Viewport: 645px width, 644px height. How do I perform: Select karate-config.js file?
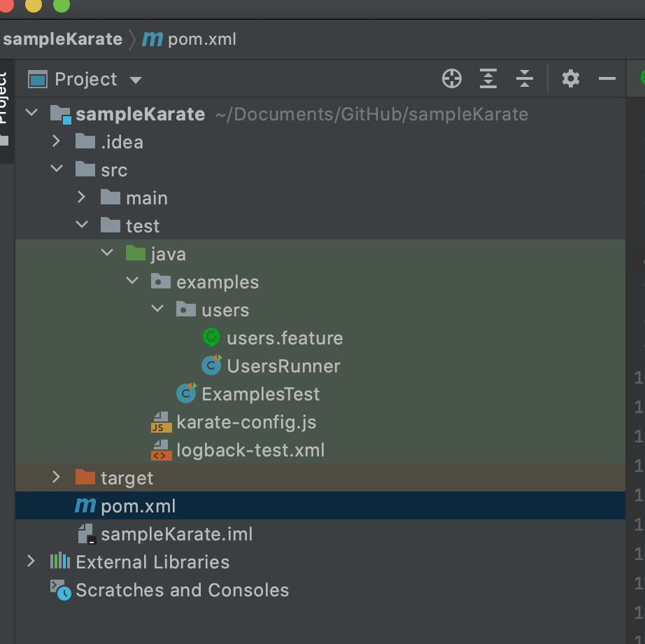point(246,422)
